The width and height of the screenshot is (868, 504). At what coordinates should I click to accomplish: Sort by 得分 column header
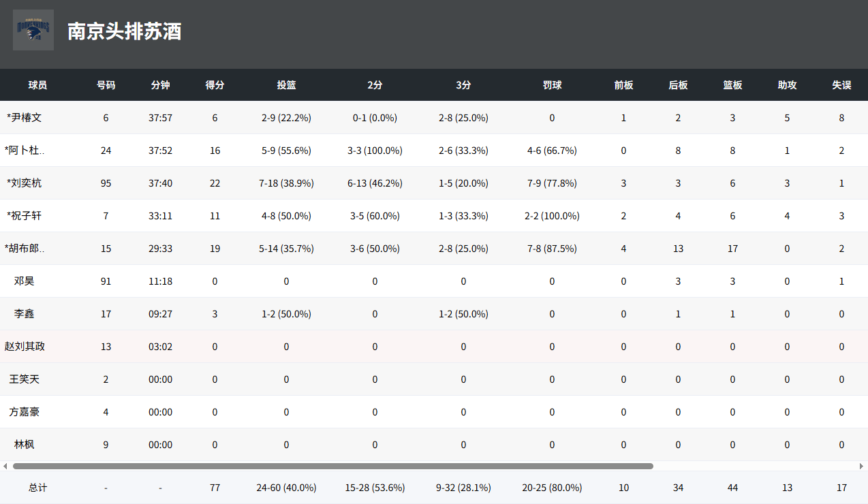click(215, 85)
